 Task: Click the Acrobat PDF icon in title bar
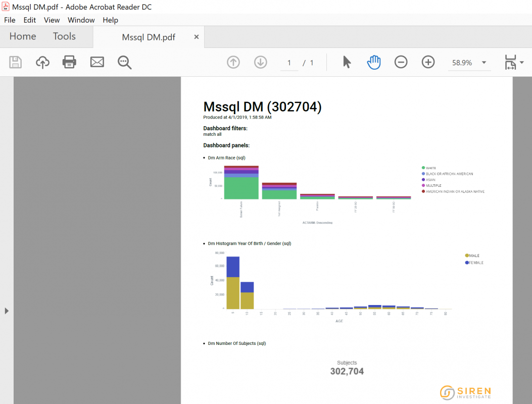[x=6, y=7]
